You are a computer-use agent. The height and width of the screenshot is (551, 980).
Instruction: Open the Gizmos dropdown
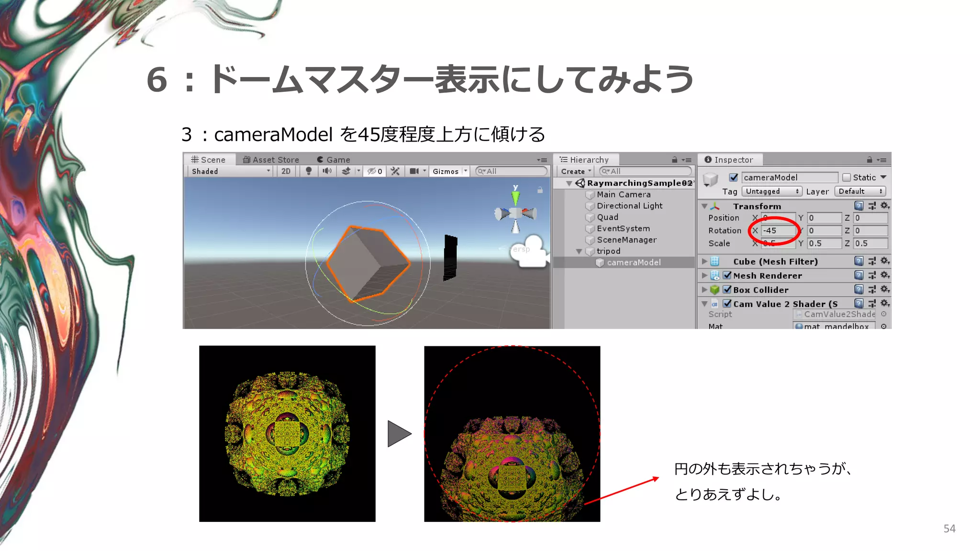click(x=449, y=171)
